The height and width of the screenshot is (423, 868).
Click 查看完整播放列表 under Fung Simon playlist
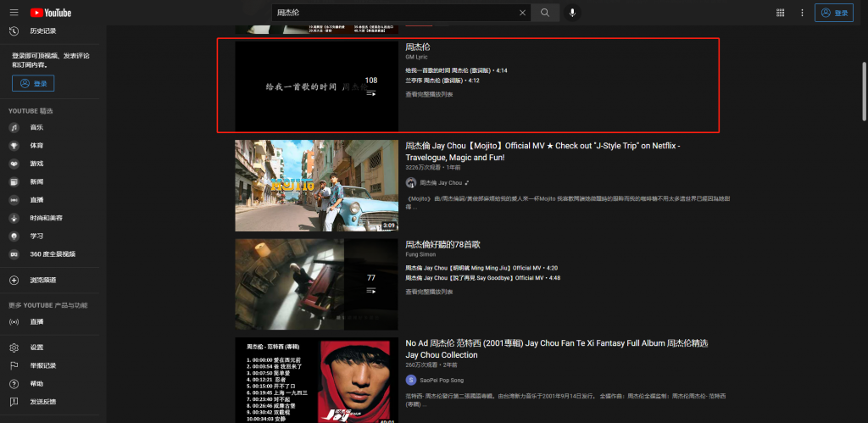pos(429,292)
